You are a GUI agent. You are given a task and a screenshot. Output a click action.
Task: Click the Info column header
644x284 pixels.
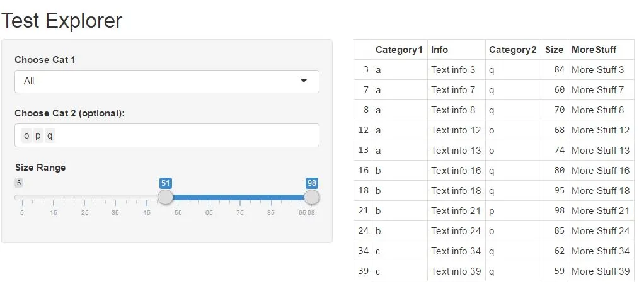tap(440, 50)
